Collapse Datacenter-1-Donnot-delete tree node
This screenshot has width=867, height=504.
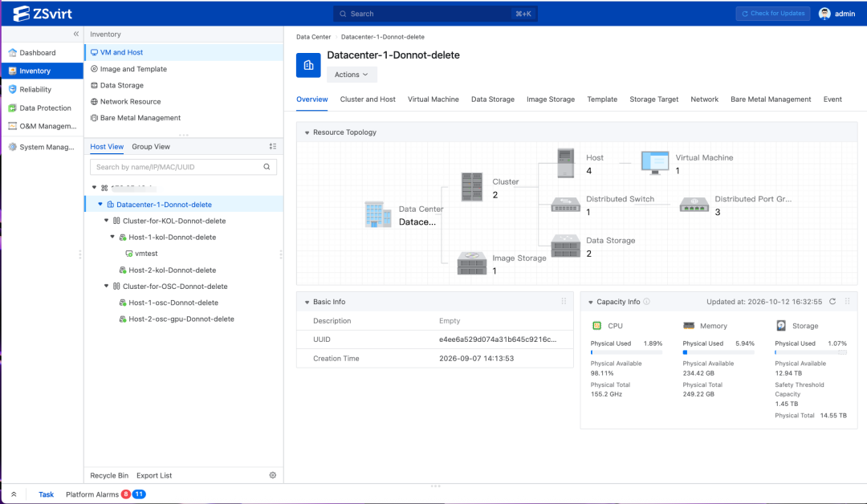pos(100,205)
